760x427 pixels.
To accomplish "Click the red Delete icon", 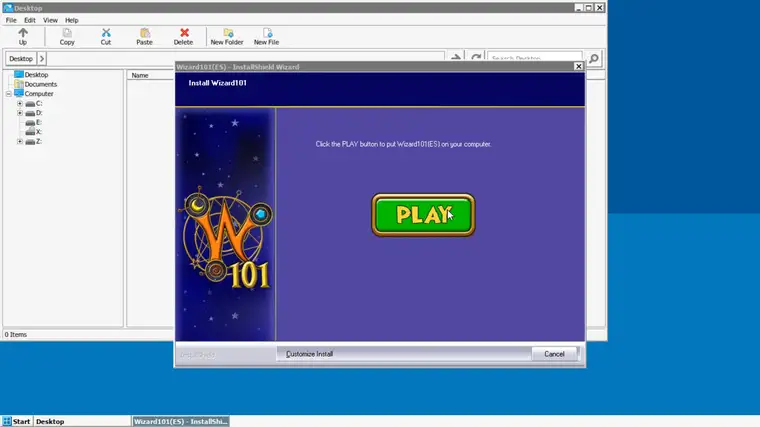I will (x=183, y=36).
